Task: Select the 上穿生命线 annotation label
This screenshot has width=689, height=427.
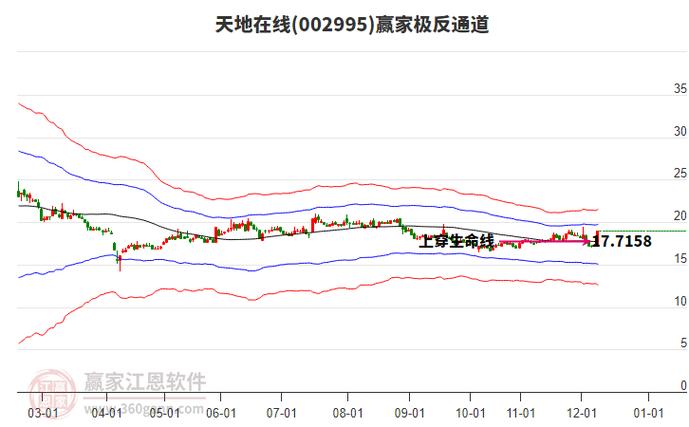Action: coord(456,241)
